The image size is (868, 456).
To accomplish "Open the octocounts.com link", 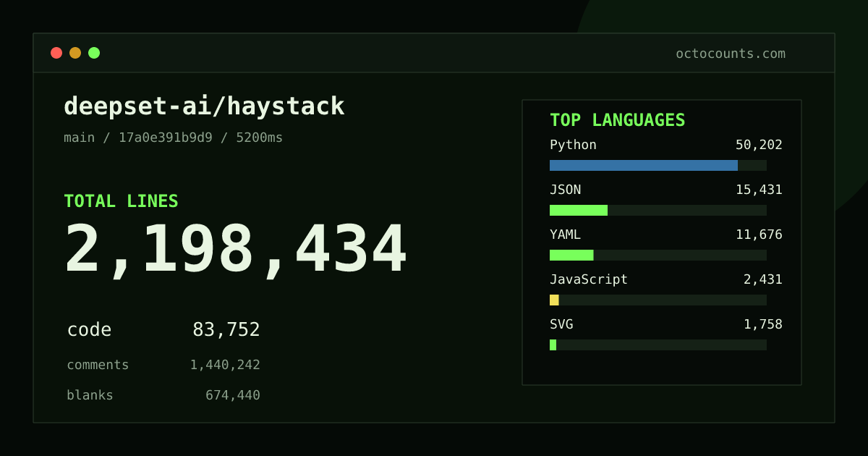I will 731,54.
